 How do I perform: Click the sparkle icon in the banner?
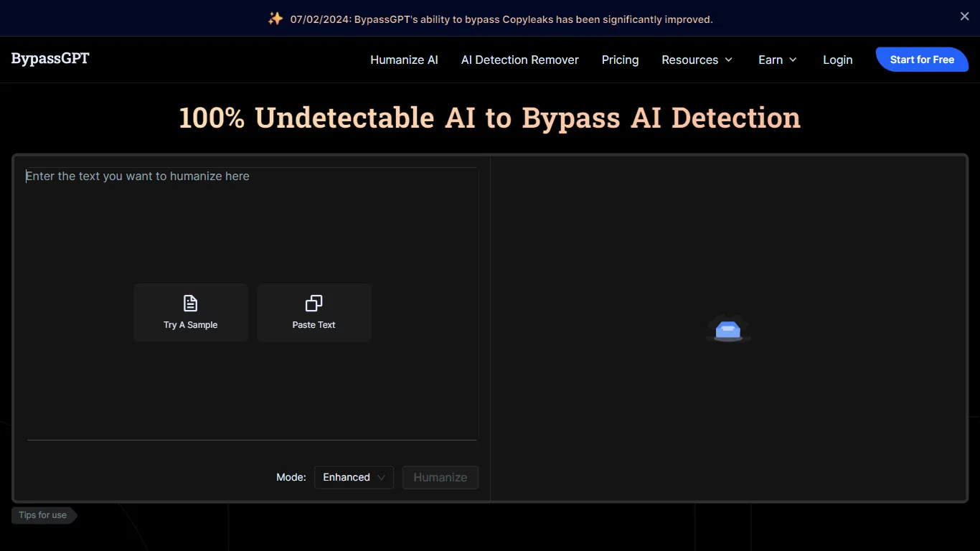275,19
